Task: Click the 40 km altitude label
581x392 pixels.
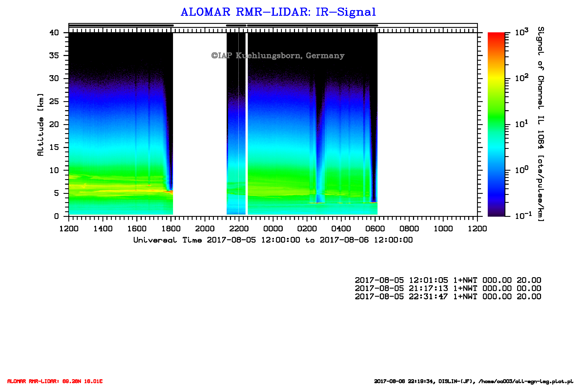Action: (x=54, y=33)
